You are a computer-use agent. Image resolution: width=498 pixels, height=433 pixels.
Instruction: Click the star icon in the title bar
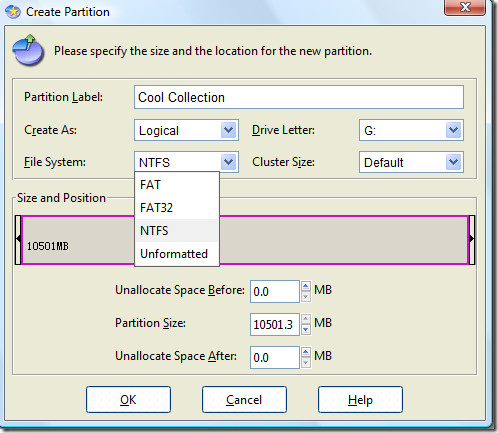point(13,12)
